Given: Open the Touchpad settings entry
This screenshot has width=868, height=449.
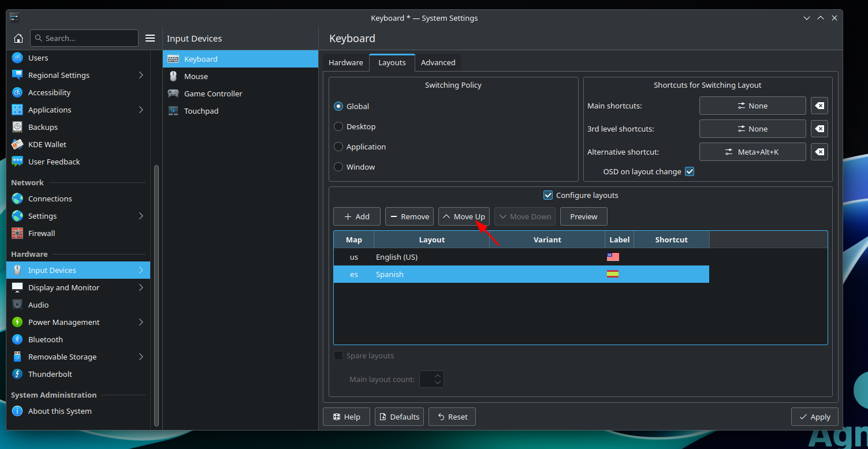Looking at the screenshot, I should coord(201,111).
